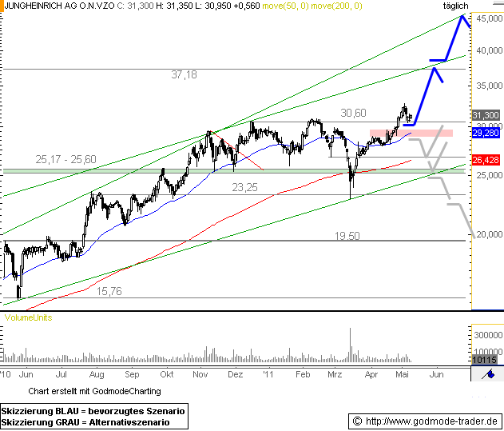Click the '11 year marker on the time axis
Viewport: 504px width, 431px height.
coord(268,375)
